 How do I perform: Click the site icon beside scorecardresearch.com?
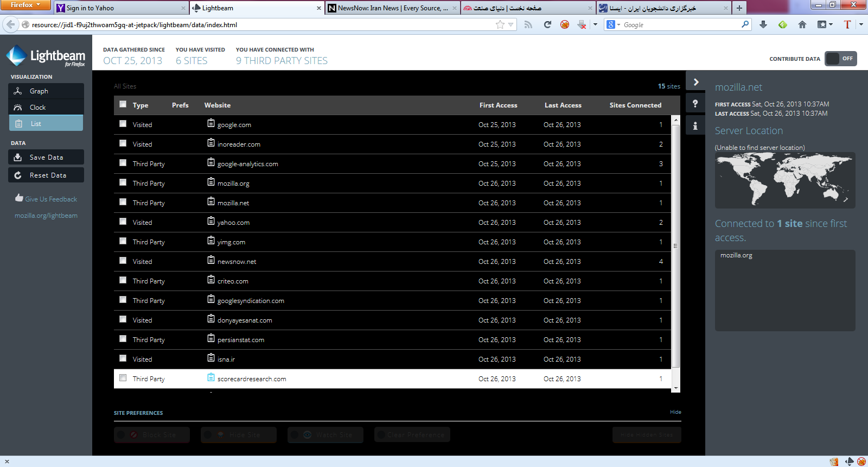211,377
